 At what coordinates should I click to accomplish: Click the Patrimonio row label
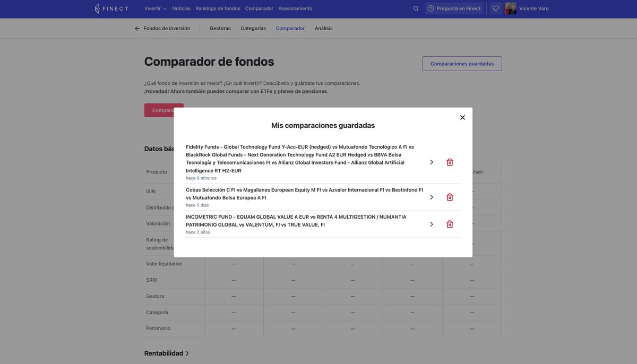point(158,328)
